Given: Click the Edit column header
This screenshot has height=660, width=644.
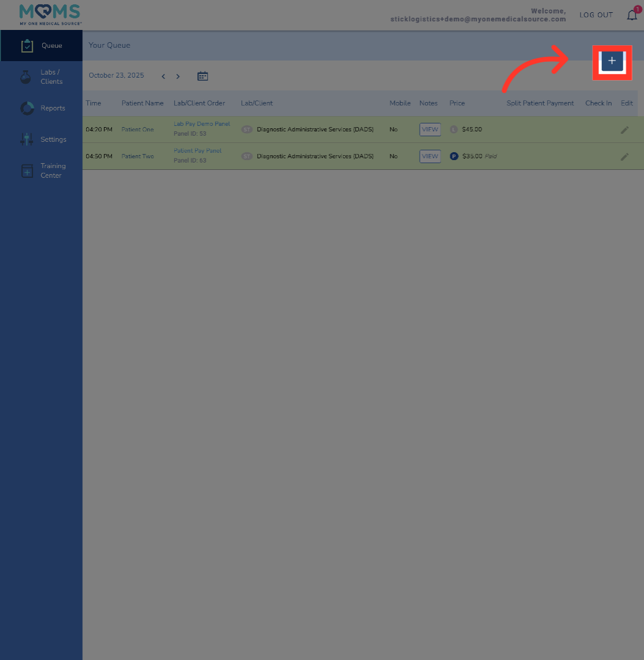Looking at the screenshot, I should [x=627, y=103].
